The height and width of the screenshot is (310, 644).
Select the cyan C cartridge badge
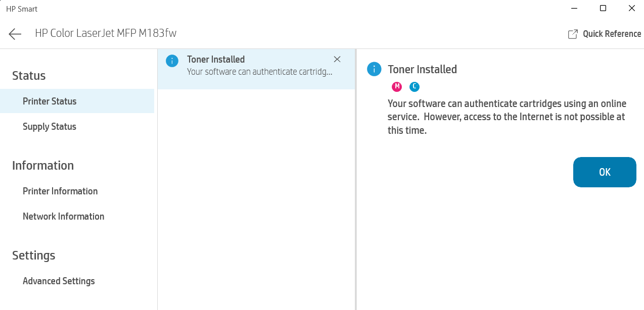pyautogui.click(x=414, y=86)
